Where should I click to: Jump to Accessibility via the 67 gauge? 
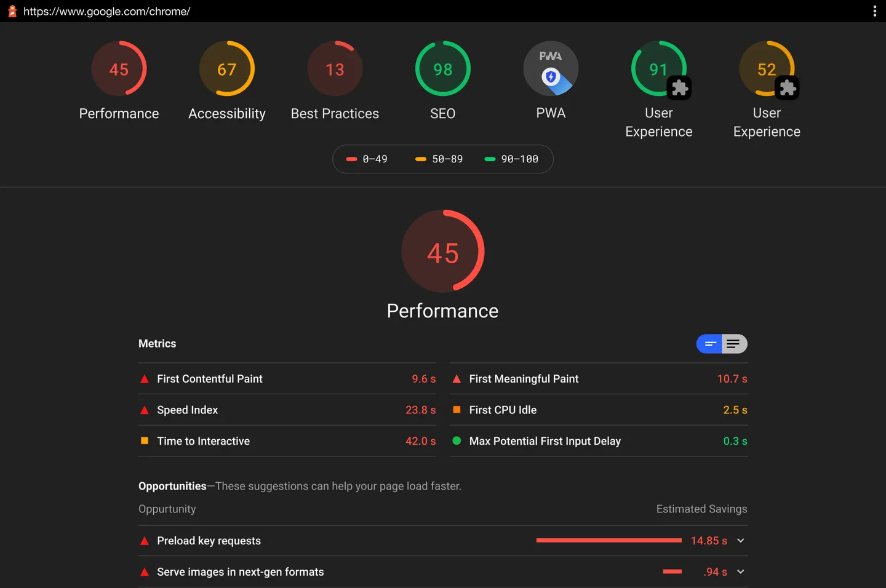[227, 68]
